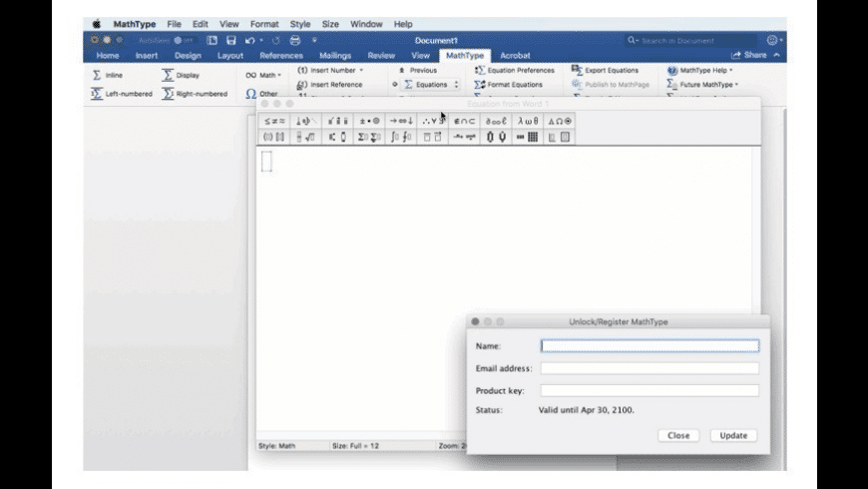Open the Greek lowercase letters palette (λωθ)

coord(528,121)
